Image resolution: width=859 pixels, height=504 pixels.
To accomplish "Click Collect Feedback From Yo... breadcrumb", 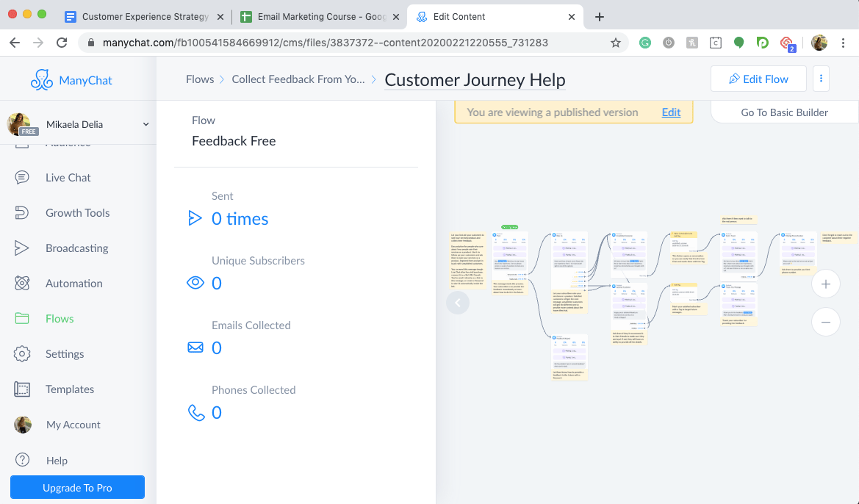I will [x=298, y=79].
